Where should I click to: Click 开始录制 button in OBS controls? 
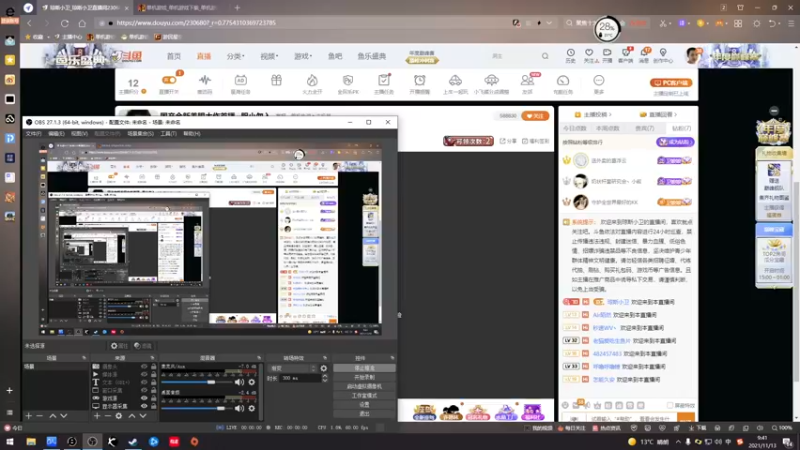tap(364, 377)
